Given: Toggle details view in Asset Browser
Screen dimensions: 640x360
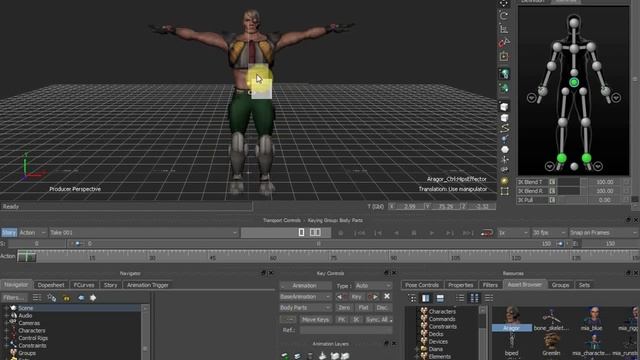Looking at the screenshot, I should [x=489, y=298].
